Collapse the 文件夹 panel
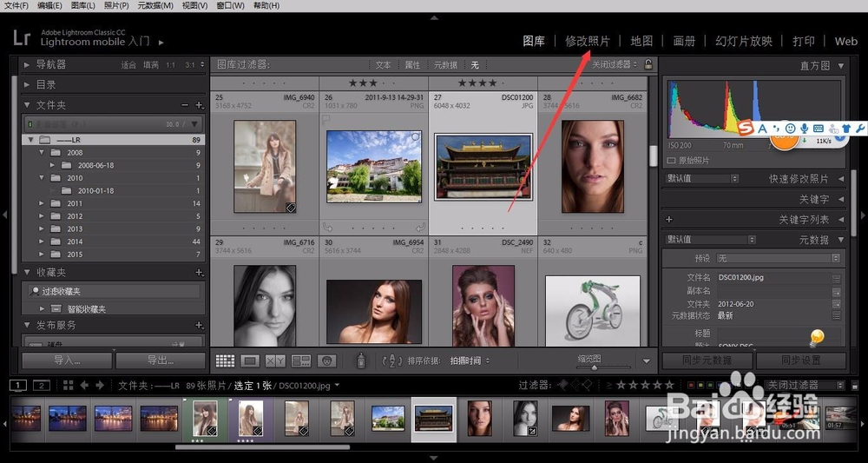 click(27, 105)
